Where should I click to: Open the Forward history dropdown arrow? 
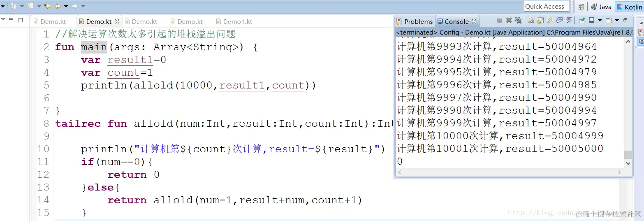pyautogui.click(x=83, y=6)
